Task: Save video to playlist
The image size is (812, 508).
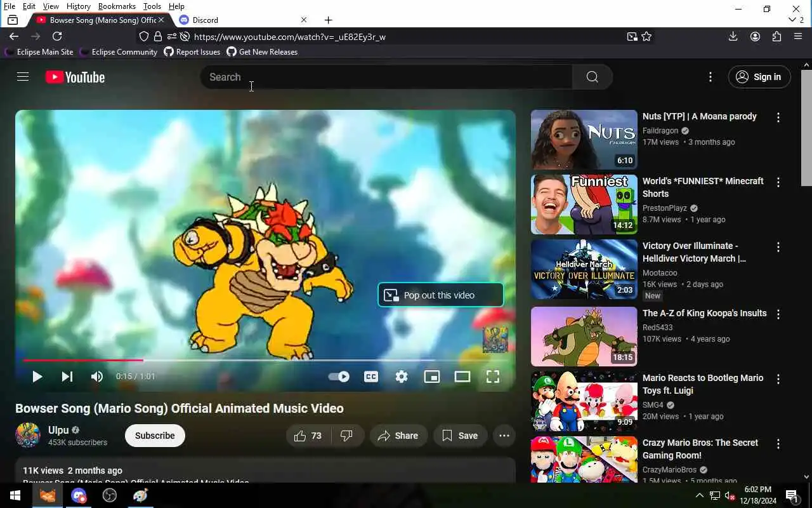Action: (461, 436)
